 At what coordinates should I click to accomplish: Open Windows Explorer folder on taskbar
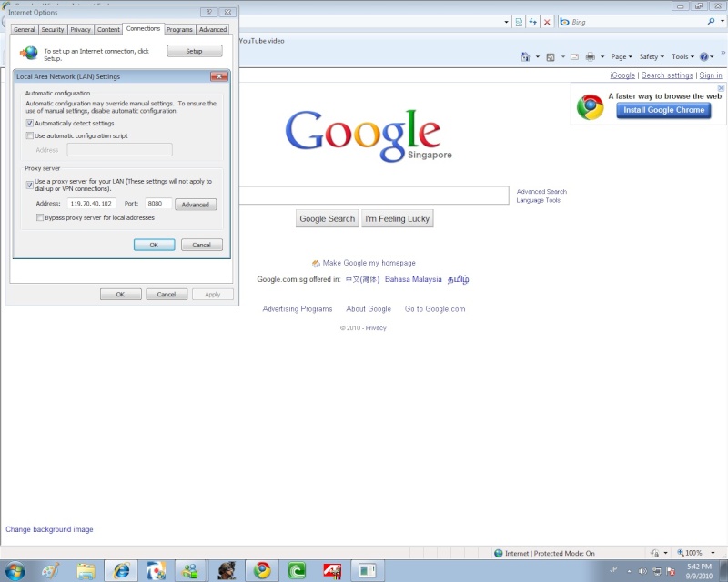[86, 570]
